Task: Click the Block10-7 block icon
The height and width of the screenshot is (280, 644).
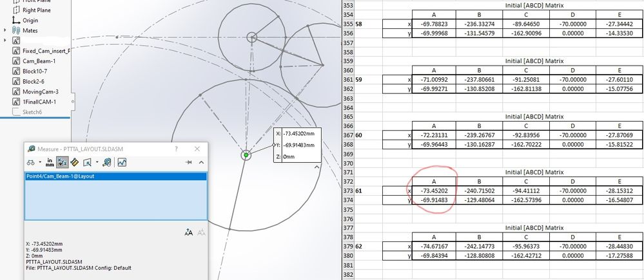Action: click(x=16, y=71)
